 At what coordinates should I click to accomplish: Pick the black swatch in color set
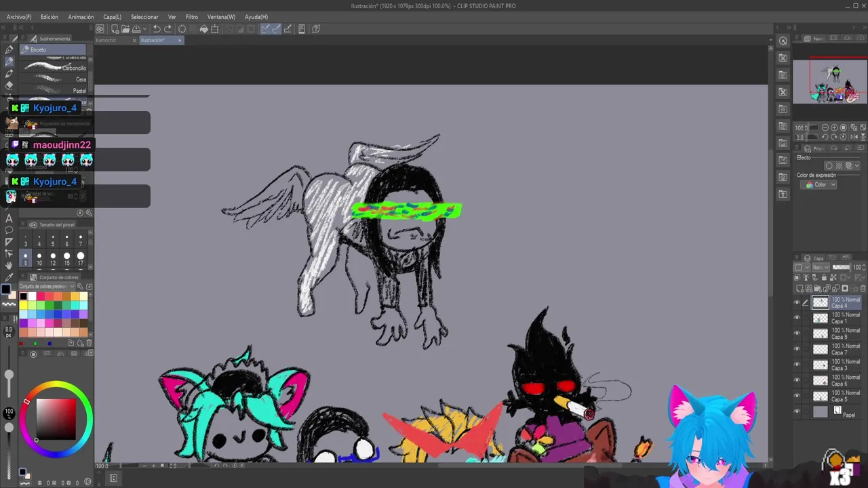coord(24,296)
